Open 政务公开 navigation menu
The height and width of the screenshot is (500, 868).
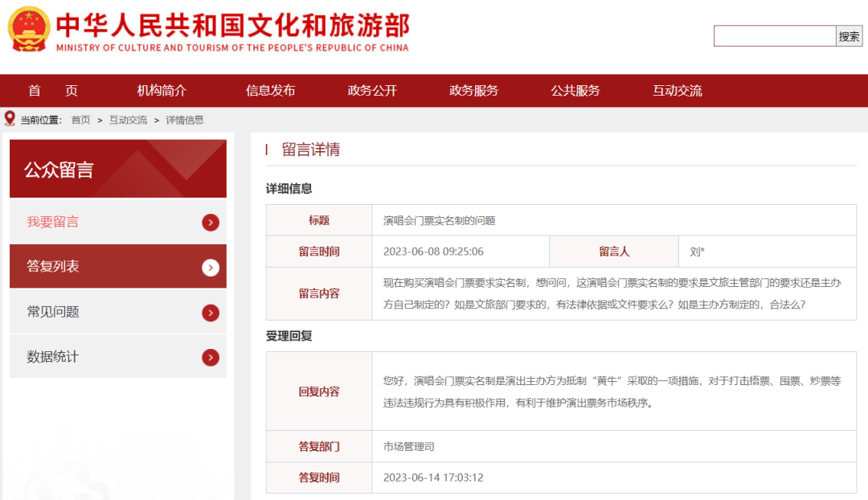372,91
